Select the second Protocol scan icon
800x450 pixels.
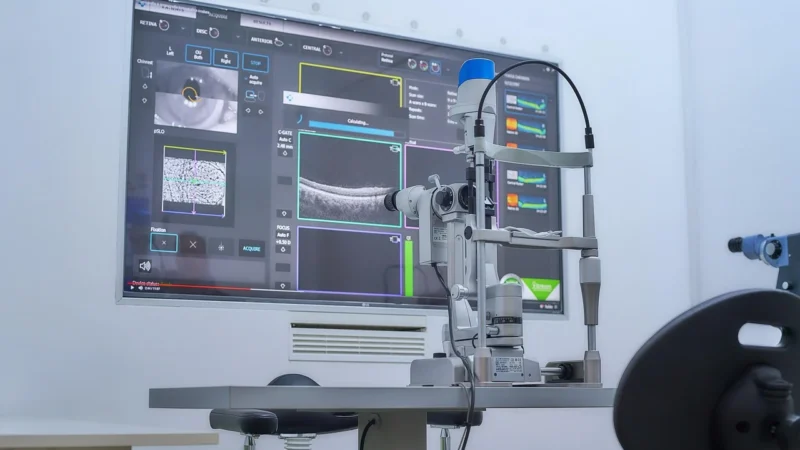[x=423, y=65]
